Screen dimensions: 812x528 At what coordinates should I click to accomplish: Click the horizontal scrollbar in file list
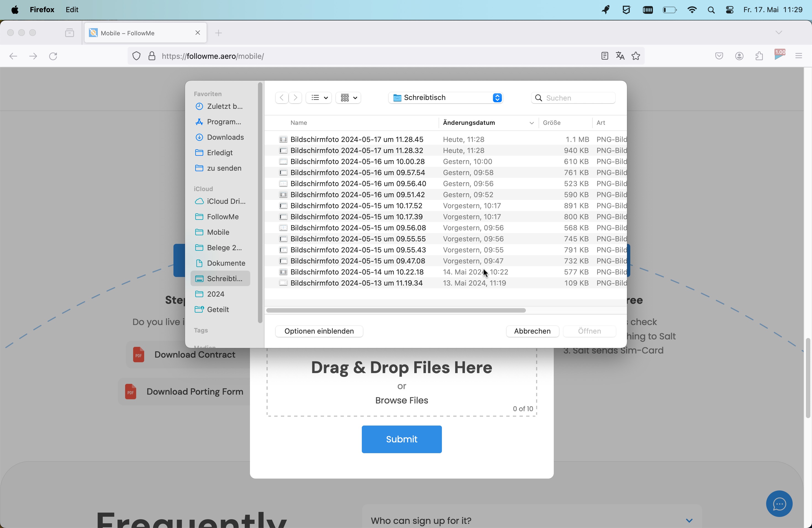tap(396, 310)
